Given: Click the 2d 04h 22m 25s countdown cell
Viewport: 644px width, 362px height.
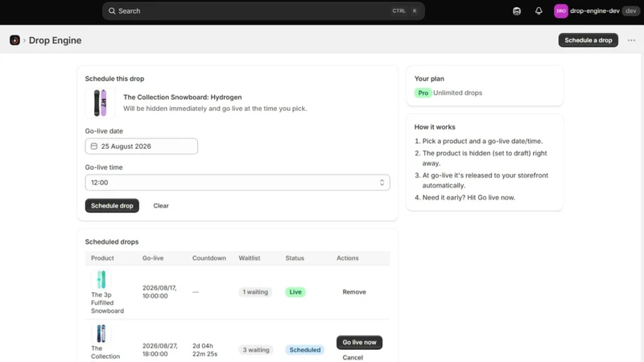Looking at the screenshot, I should pos(205,350).
